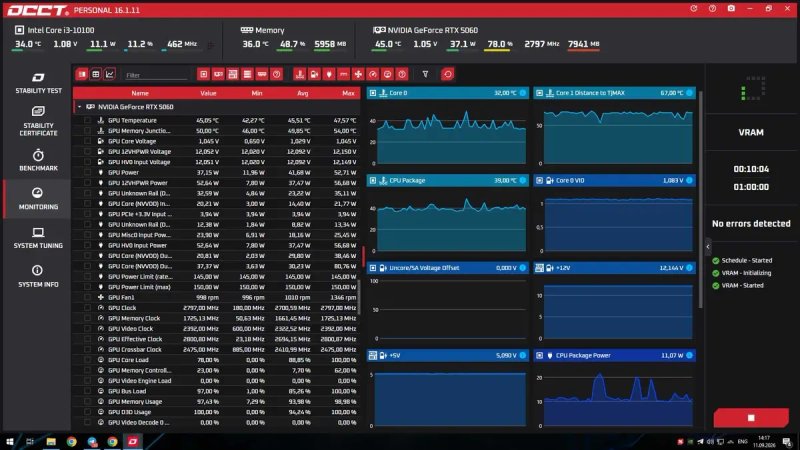Click the graphs panel vertical scrollbar

pos(701,199)
